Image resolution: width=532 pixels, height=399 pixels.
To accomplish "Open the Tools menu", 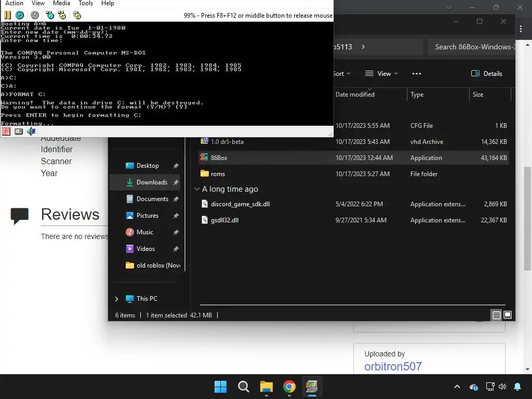I will [86, 4].
